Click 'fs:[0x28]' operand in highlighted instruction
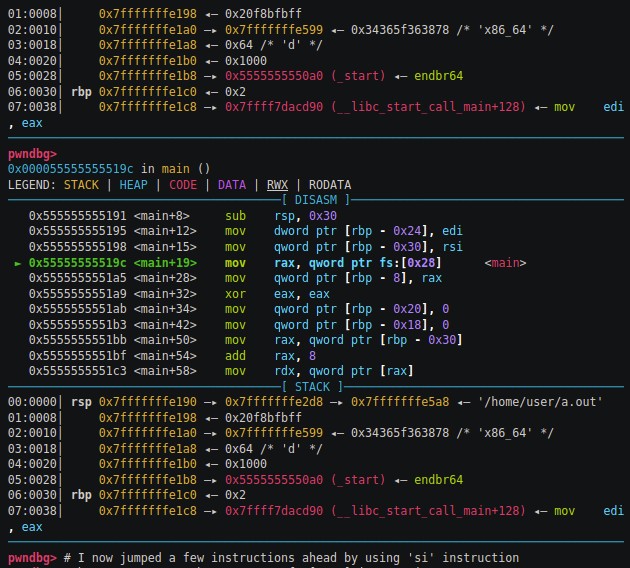The width and height of the screenshot is (630, 568). click(410, 263)
